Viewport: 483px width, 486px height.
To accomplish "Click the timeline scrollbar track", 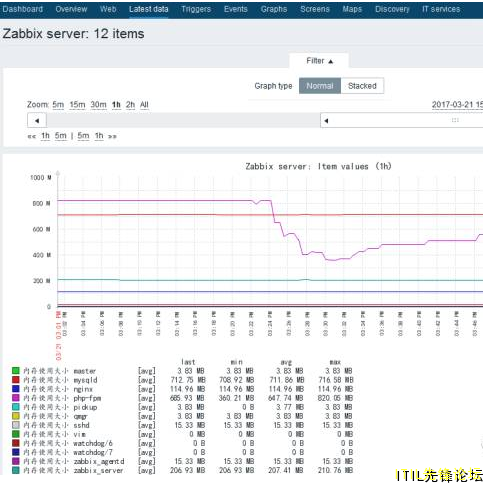I will point(183,121).
